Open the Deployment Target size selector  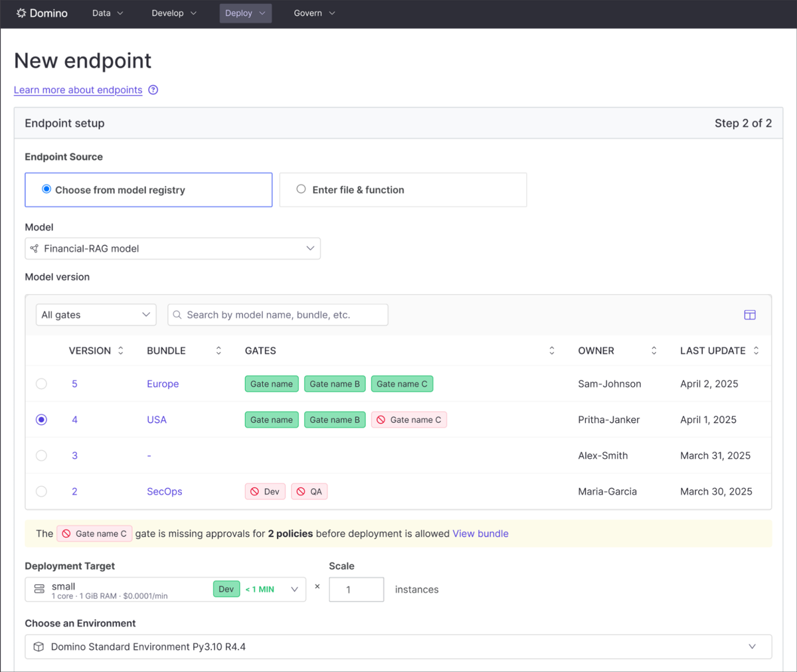[x=294, y=588]
